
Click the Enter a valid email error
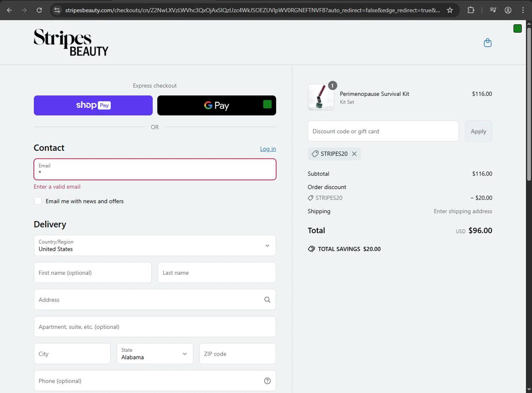(x=57, y=187)
